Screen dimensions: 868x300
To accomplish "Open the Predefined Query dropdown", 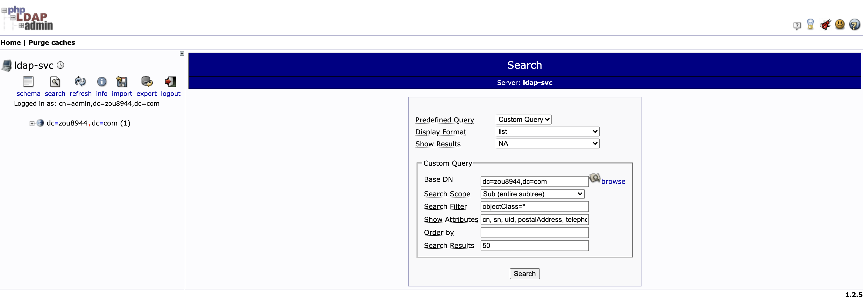I will (x=523, y=120).
